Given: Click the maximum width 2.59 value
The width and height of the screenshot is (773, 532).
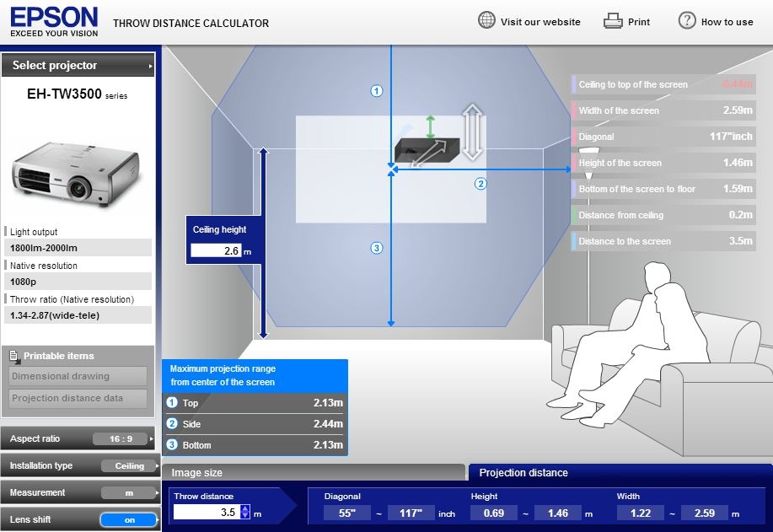Looking at the screenshot, I should click(x=704, y=513).
